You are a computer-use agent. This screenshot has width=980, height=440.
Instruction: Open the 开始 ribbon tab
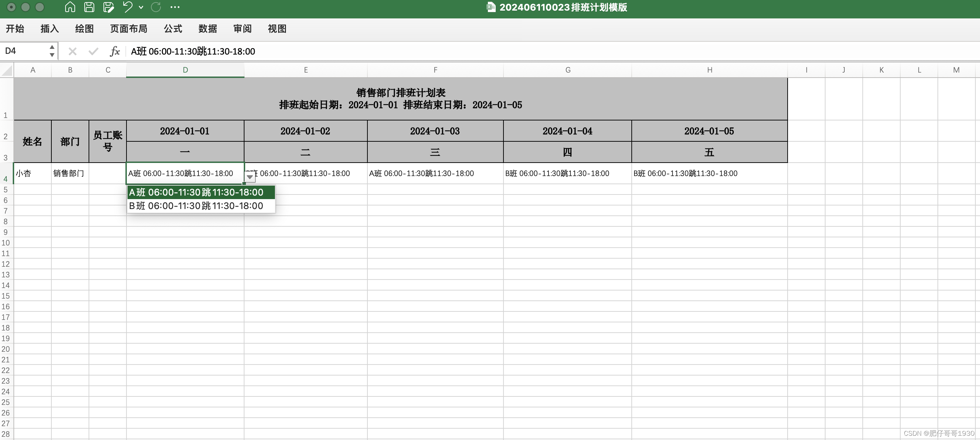15,29
